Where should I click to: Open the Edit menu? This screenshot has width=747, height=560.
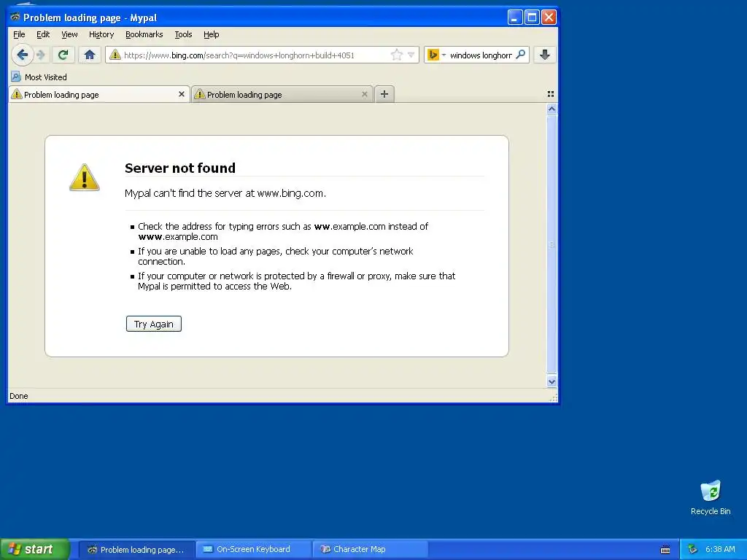[43, 34]
